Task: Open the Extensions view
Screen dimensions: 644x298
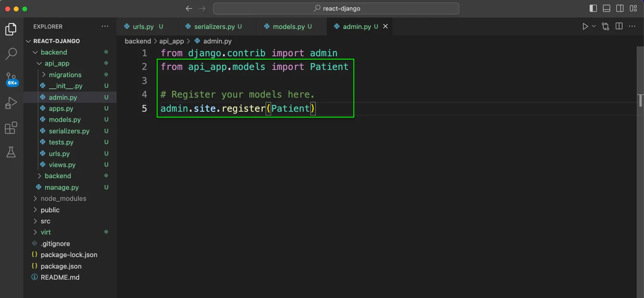Action: click(11, 128)
